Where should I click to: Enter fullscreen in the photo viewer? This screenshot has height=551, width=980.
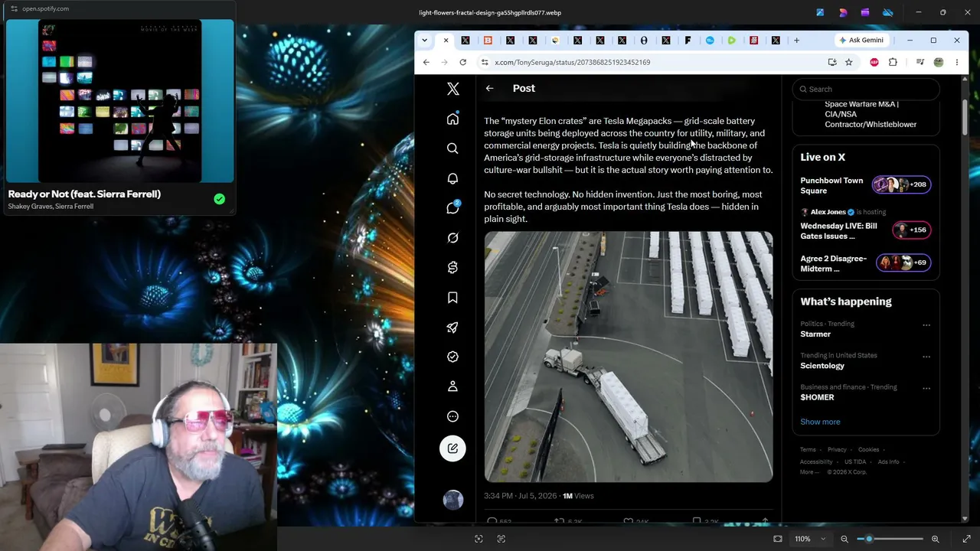pos(966,539)
